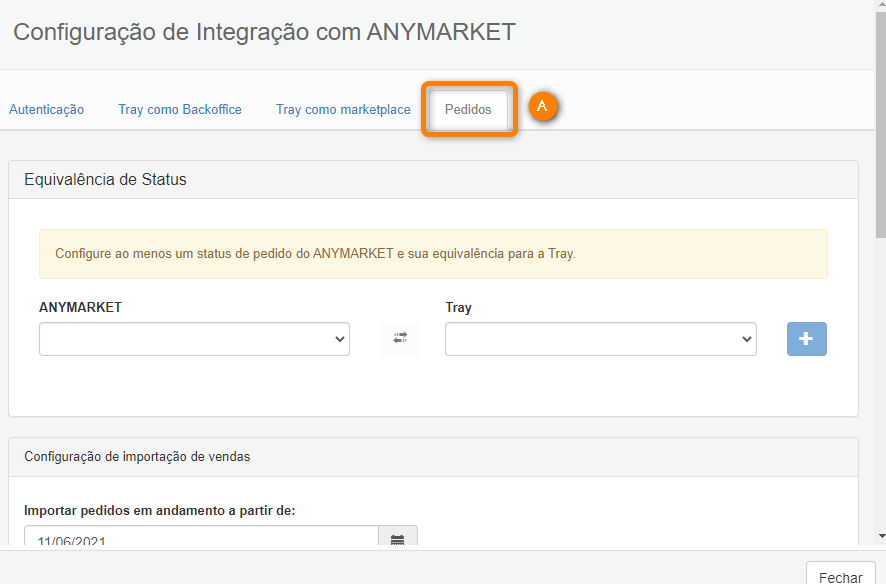Image resolution: width=886 pixels, height=584 pixels.
Task: Click the scrollbar up arrow
Action: coord(881,4)
